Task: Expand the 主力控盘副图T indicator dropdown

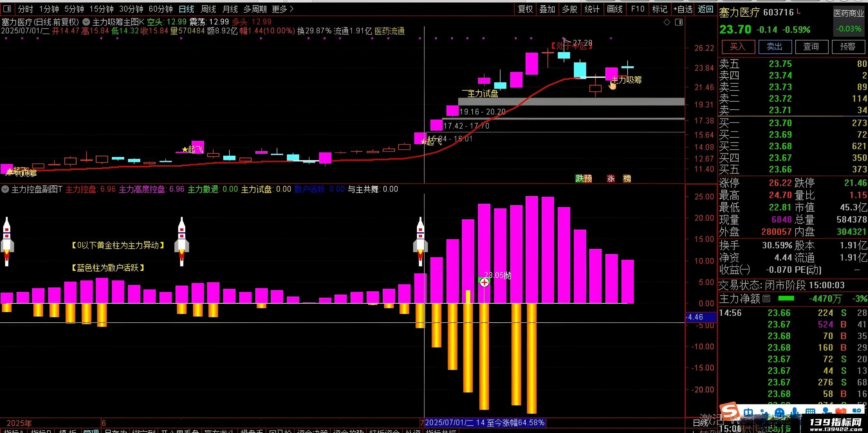Action: [x=5, y=189]
